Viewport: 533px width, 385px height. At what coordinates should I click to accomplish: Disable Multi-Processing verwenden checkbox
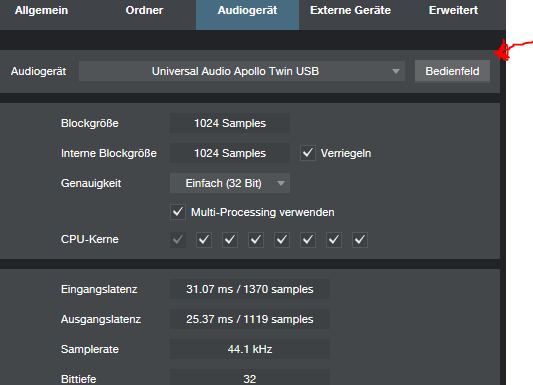(x=178, y=212)
